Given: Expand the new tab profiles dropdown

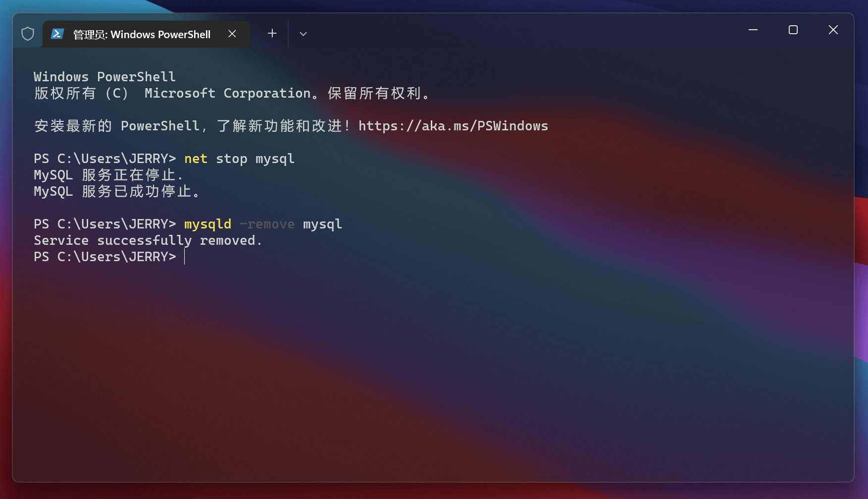Looking at the screenshot, I should point(304,34).
